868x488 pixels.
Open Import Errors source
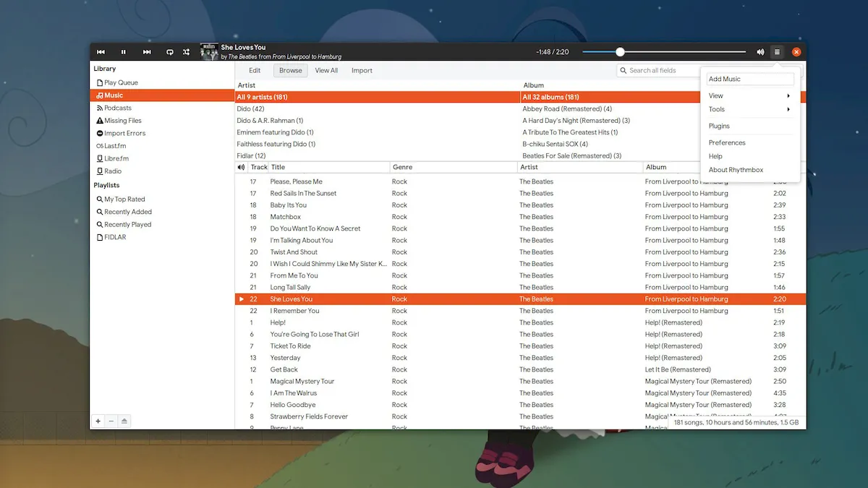pyautogui.click(x=162, y=133)
